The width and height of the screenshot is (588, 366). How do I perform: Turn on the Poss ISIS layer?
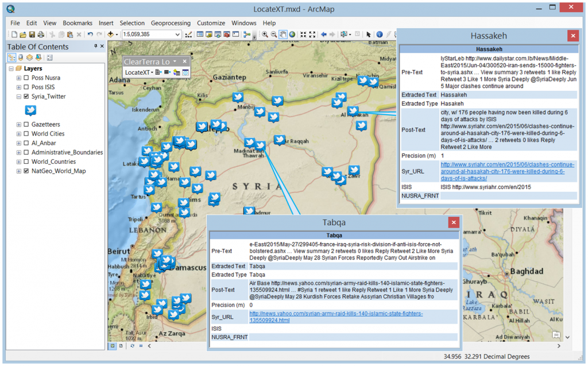click(x=26, y=87)
